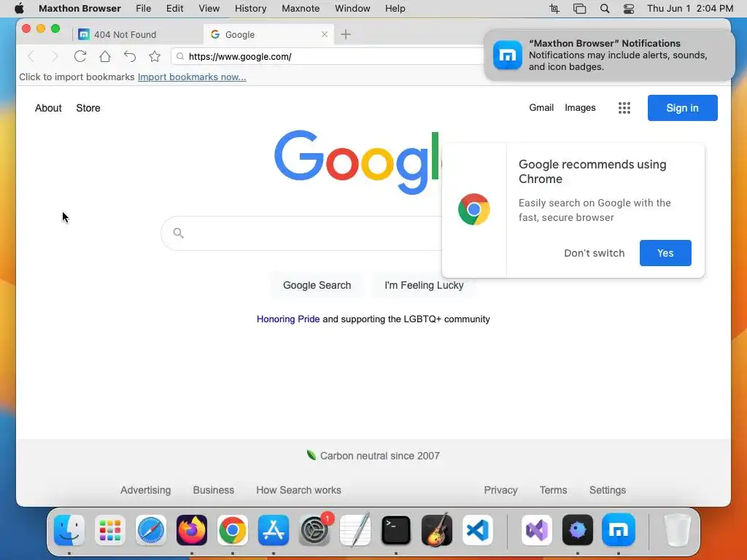Viewport: 747px width, 560px height.
Task: Click the Google Search button
Action: tap(317, 285)
